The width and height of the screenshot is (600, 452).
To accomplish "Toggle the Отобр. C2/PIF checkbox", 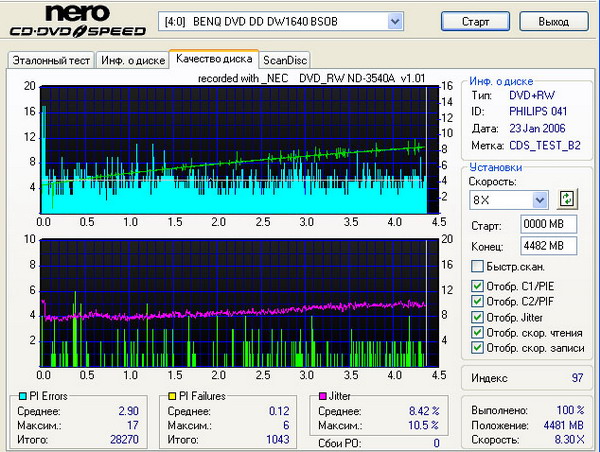I will pyautogui.click(x=477, y=301).
